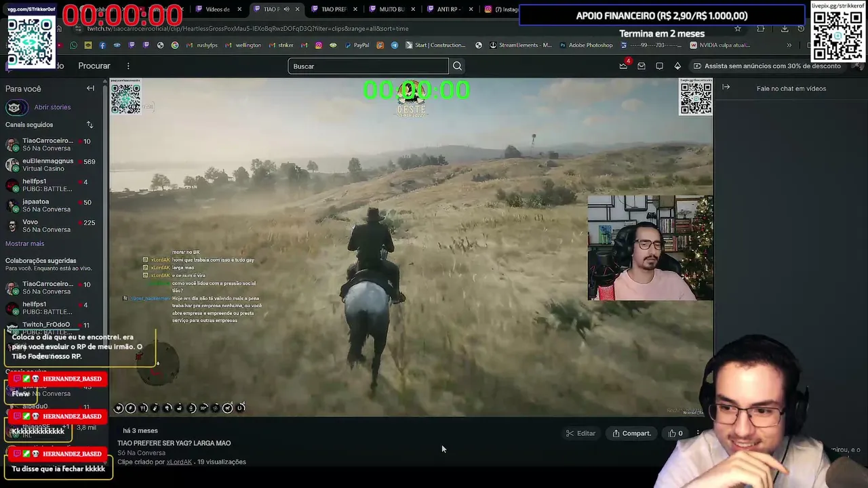Switch to the (7) Instagram browser tab
This screenshot has height=488, width=868.
(x=502, y=9)
